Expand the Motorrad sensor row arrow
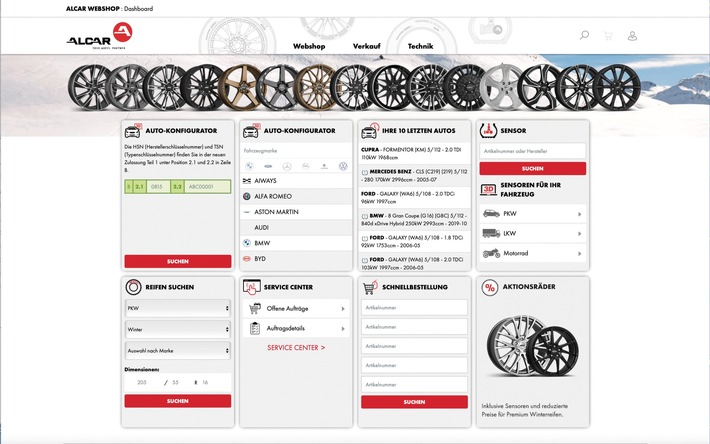Screen dimensions: 710x444 point(580,253)
